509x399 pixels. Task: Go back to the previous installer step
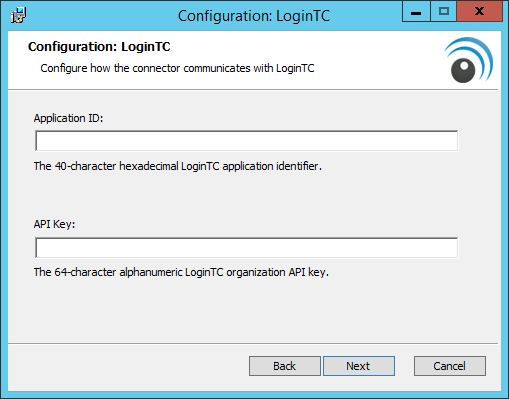coord(285,366)
